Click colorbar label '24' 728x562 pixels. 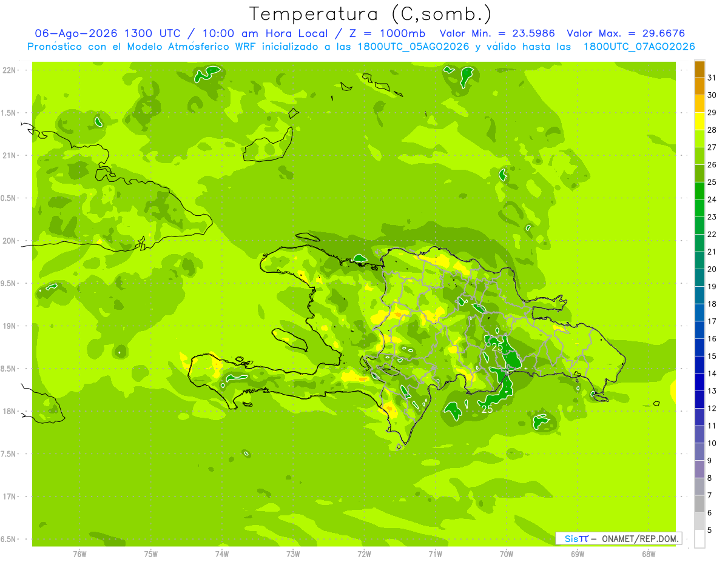712,199
